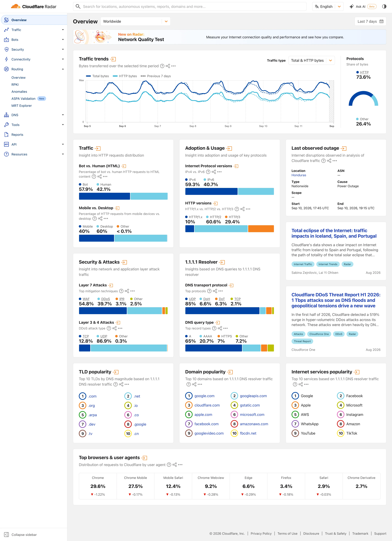Click the search magnifier icon

tap(78, 6)
